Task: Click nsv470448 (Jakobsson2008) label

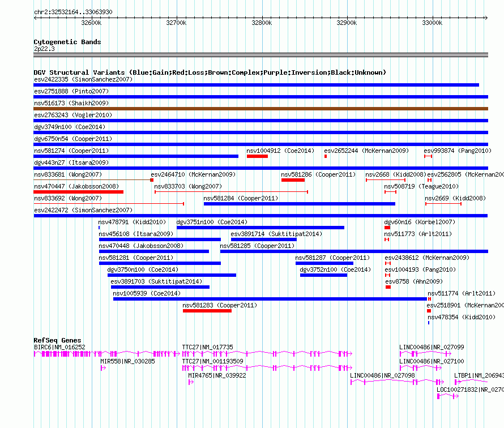Action: (x=141, y=246)
